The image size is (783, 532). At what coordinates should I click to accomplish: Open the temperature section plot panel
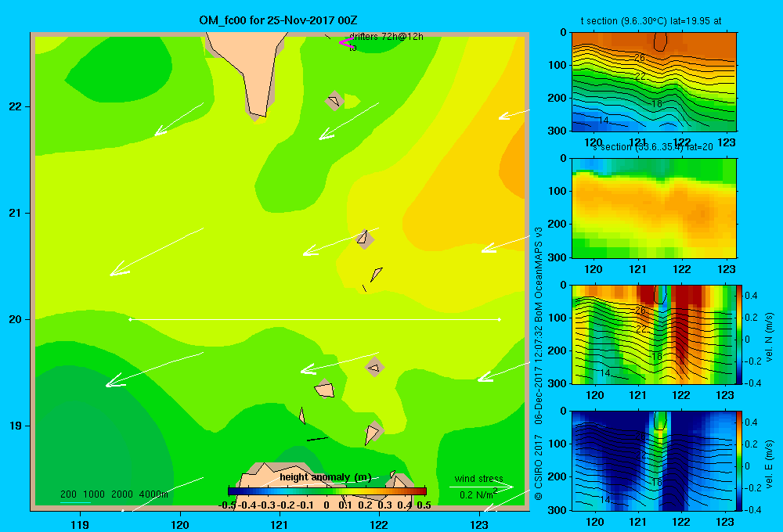point(654,82)
